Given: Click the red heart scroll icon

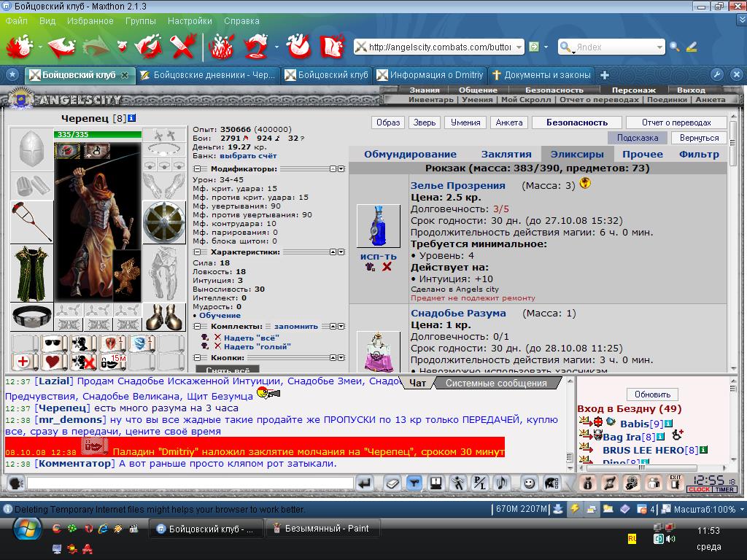Looking at the screenshot, I should click(x=53, y=362).
